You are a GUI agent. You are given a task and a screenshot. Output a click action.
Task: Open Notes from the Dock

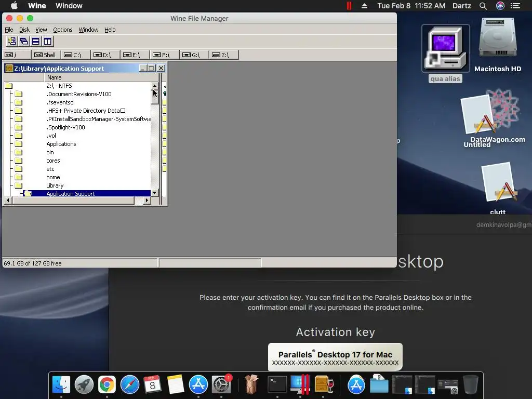tap(176, 384)
